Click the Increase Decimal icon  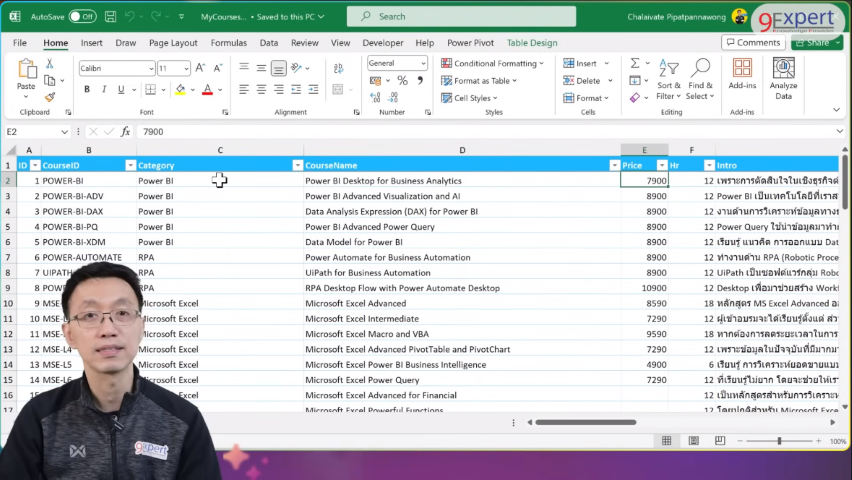pos(375,97)
